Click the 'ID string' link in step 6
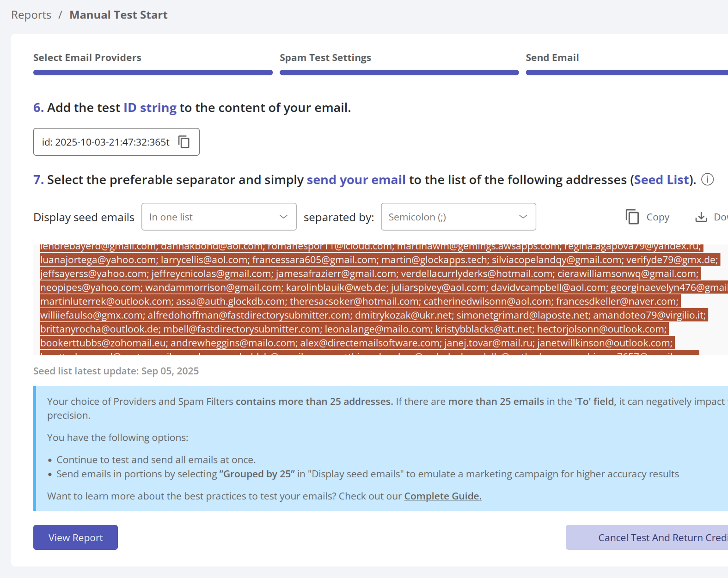 [x=150, y=108]
